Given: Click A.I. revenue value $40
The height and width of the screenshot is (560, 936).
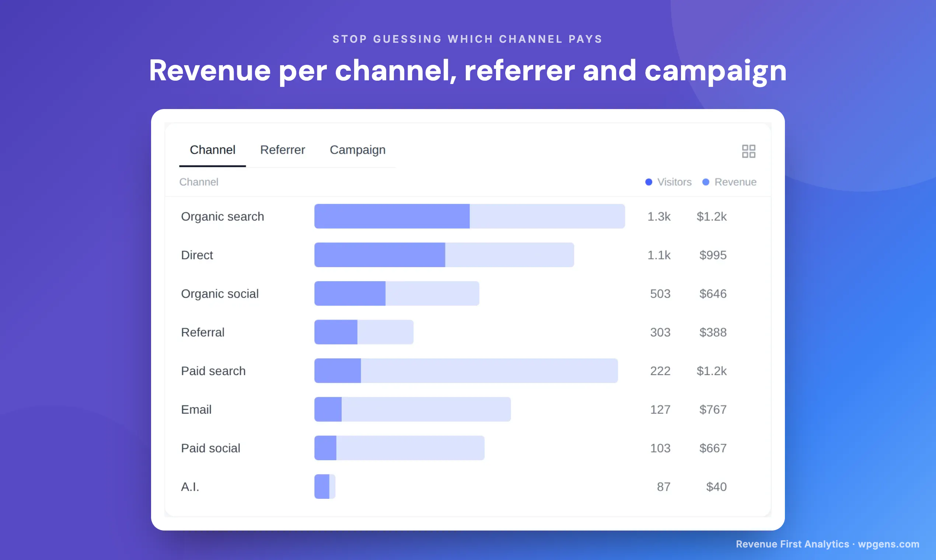Looking at the screenshot, I should coord(716,487).
